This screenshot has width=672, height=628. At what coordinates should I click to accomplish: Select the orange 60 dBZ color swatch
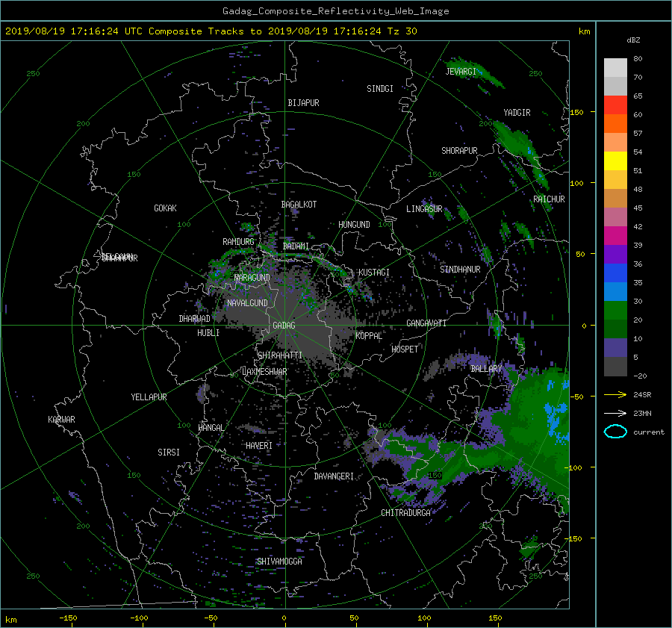[615, 123]
